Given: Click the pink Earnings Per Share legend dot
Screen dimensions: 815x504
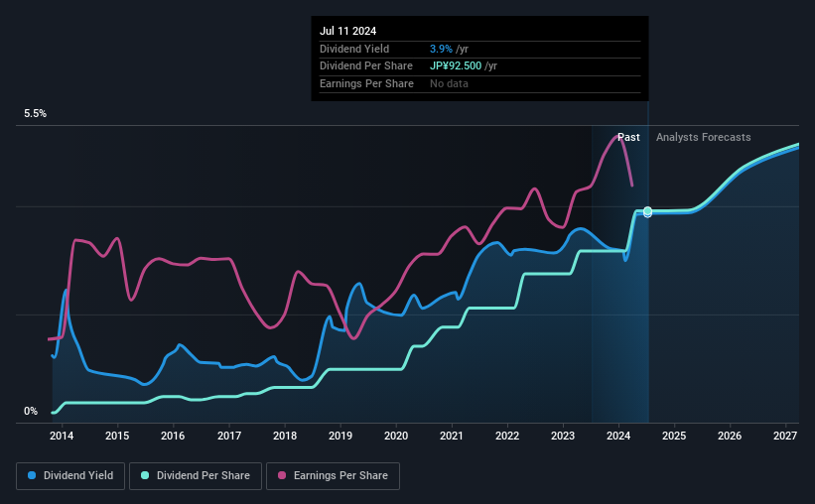Looking at the screenshot, I should click(x=282, y=475).
